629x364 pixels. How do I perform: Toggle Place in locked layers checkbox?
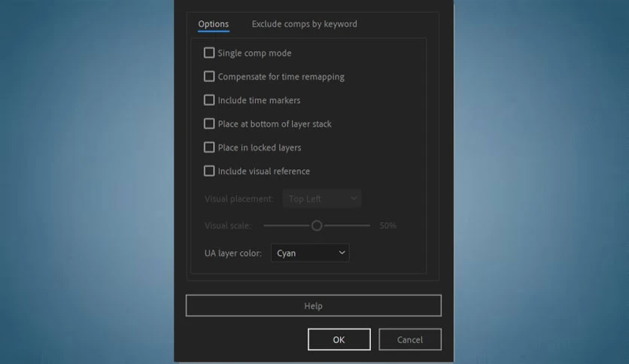point(209,147)
